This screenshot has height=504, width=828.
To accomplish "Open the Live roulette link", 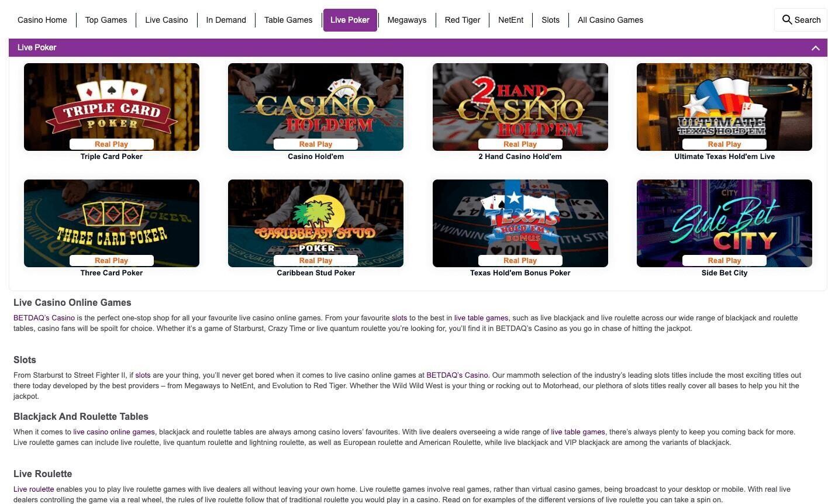I will [x=33, y=489].
